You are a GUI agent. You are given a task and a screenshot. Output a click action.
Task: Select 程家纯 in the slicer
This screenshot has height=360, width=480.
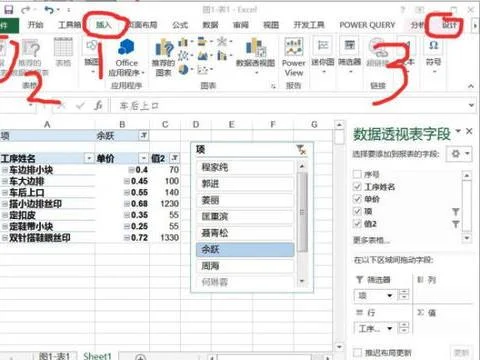[245, 167]
